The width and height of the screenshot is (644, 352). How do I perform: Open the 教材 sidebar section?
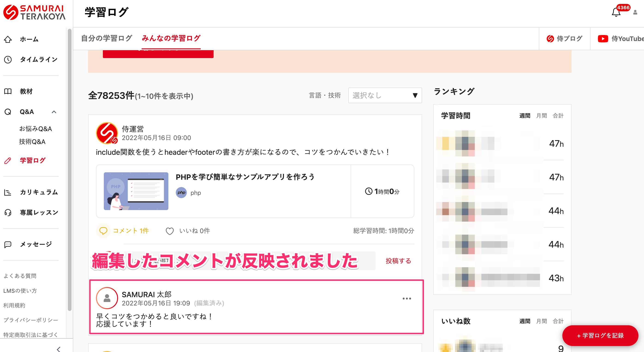point(8,91)
